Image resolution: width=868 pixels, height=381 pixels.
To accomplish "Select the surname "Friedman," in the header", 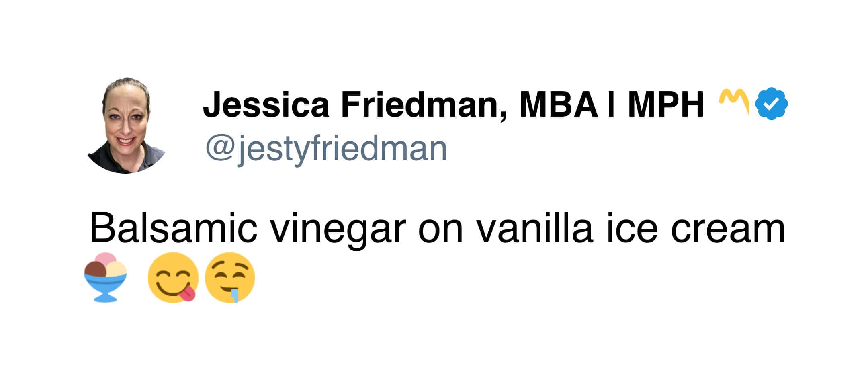I will click(424, 104).
